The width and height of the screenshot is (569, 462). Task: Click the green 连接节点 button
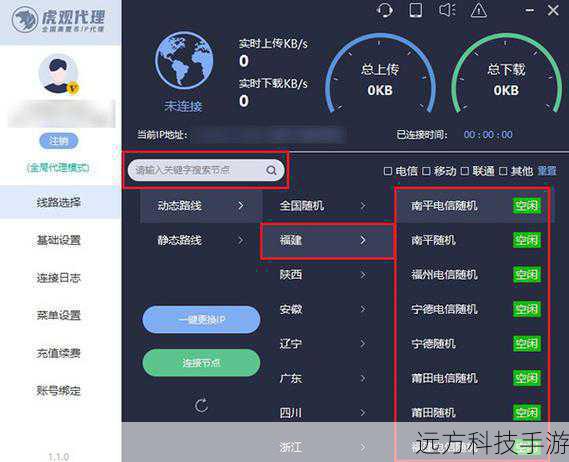(x=201, y=363)
